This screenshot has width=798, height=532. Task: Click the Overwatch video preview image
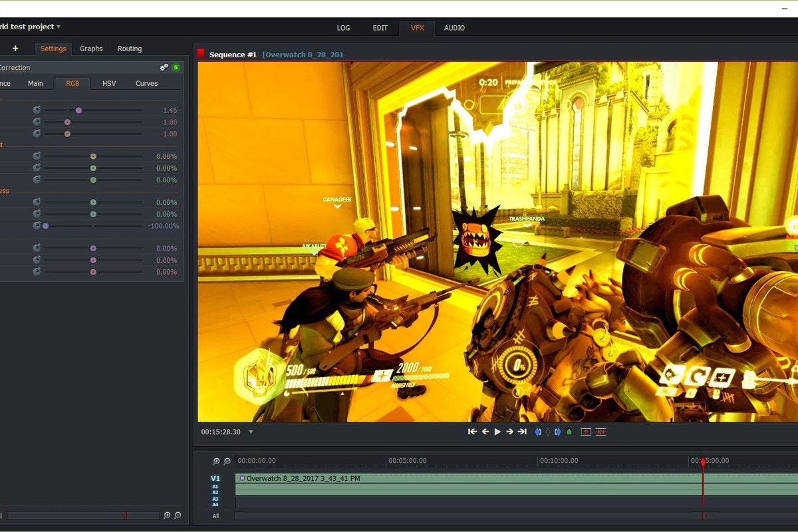pyautogui.click(x=497, y=242)
